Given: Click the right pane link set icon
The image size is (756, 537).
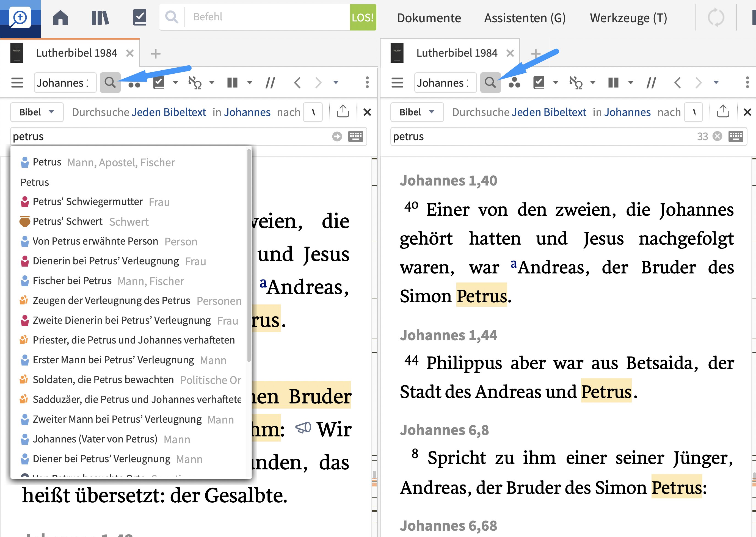Looking at the screenshot, I should coord(575,82).
